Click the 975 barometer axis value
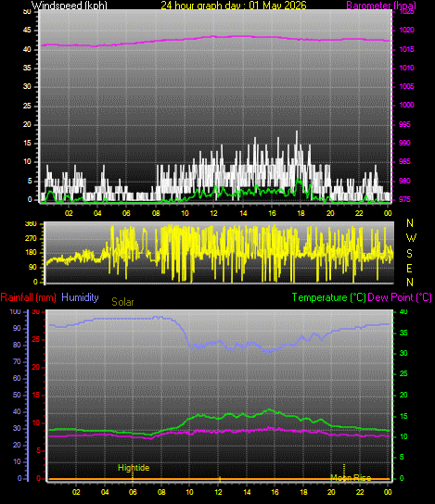Image resolution: width=435 pixels, height=504 pixels. (x=404, y=199)
